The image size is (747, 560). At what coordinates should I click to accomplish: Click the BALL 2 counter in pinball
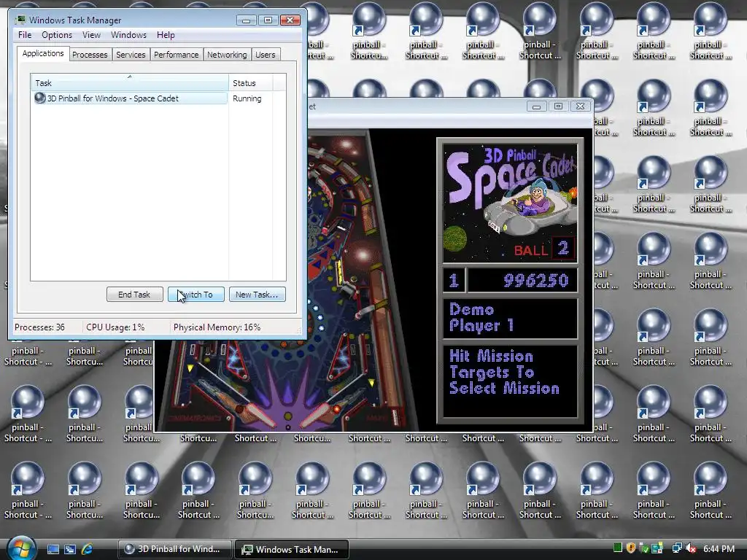(x=544, y=249)
